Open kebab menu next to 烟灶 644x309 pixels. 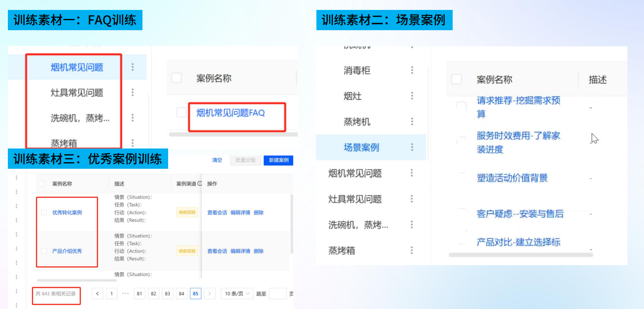(x=412, y=96)
